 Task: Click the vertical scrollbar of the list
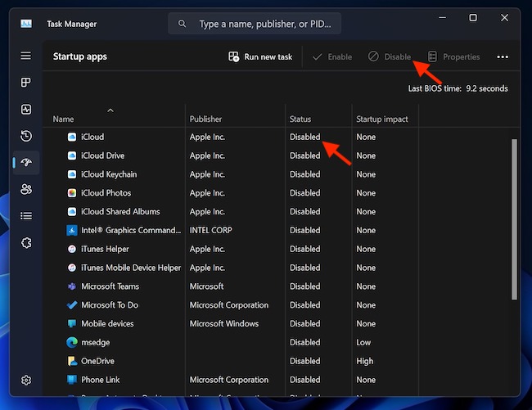[x=514, y=221]
